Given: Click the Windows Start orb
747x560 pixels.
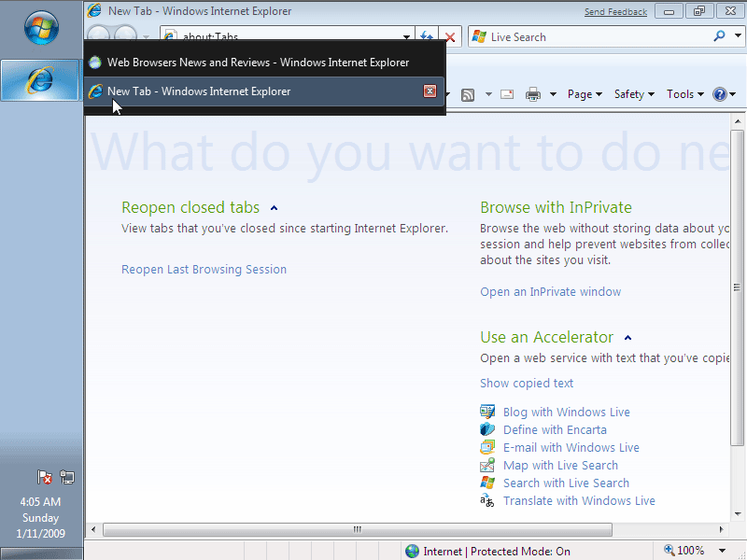Looking at the screenshot, I should [x=41, y=30].
